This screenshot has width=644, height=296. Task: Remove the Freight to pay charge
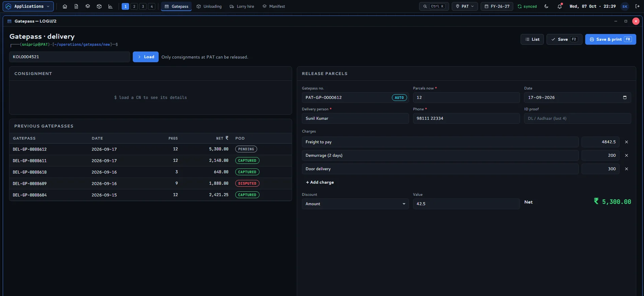tap(627, 142)
